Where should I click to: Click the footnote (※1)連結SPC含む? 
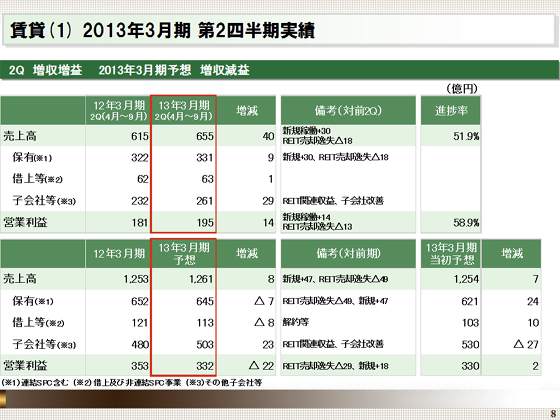point(35,382)
